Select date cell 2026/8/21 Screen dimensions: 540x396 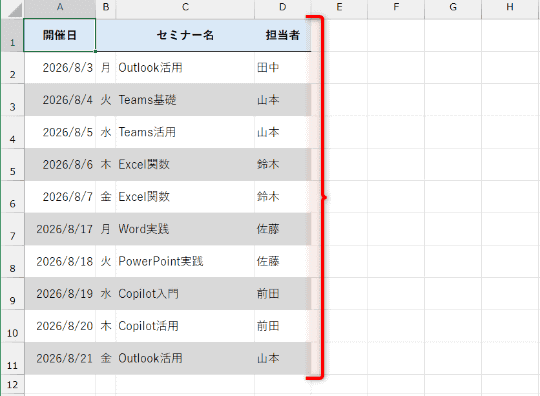60,358
